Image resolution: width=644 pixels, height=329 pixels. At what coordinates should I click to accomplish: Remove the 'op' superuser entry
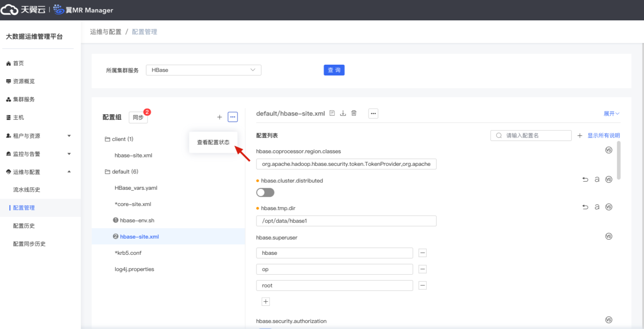(423, 269)
